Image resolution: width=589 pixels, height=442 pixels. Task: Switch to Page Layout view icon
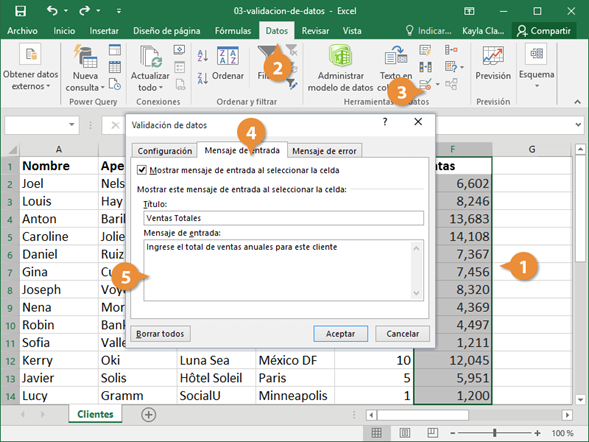coord(405,433)
